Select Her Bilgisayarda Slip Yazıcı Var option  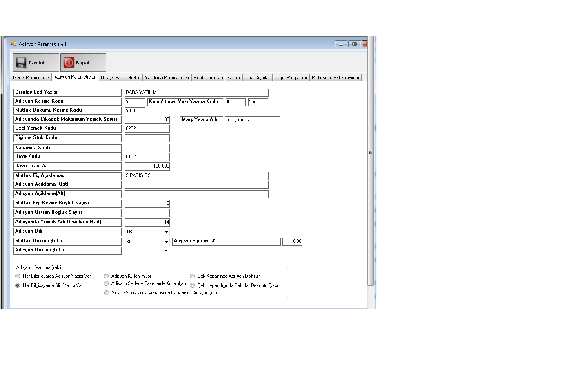18,285
